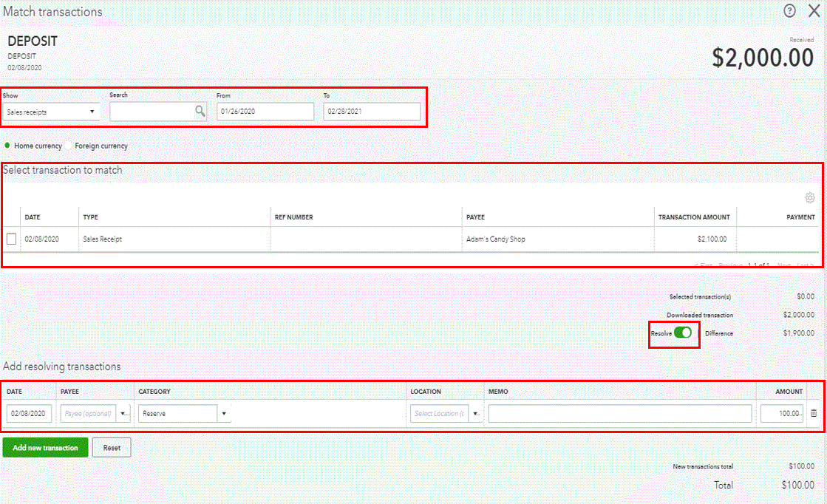The height and width of the screenshot is (504, 827).
Task: Sort by the DATE column header
Action: coord(33,217)
